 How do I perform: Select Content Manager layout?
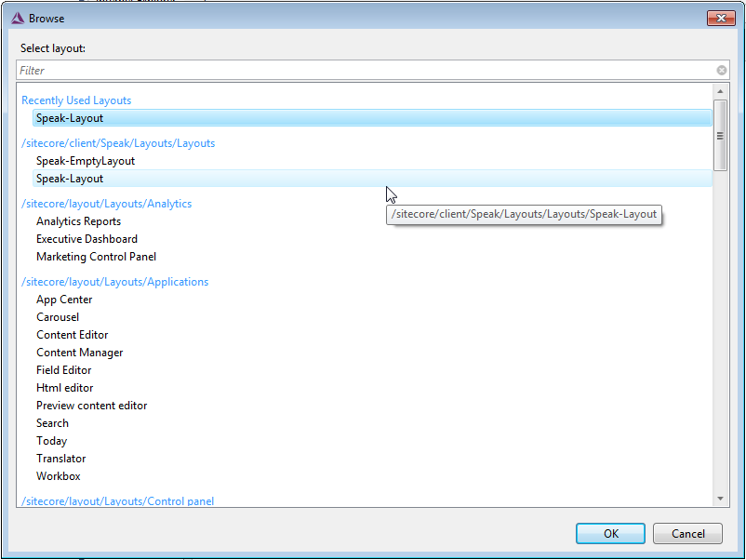(372, 352)
